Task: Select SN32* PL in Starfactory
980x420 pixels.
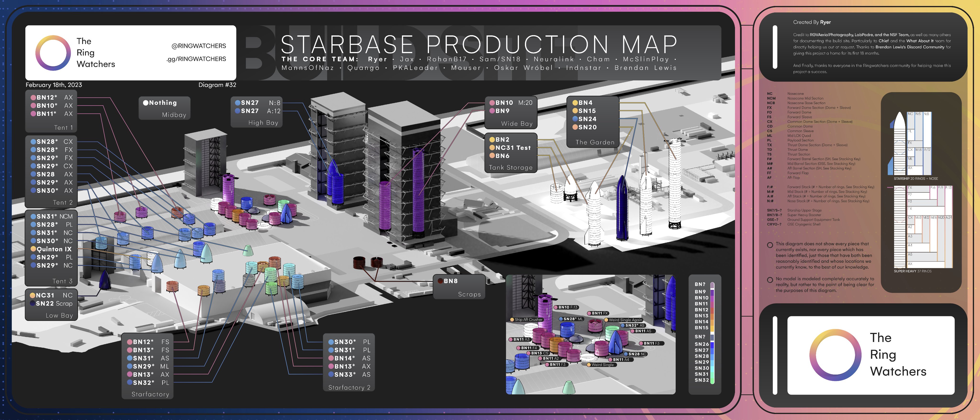Action: [148, 383]
